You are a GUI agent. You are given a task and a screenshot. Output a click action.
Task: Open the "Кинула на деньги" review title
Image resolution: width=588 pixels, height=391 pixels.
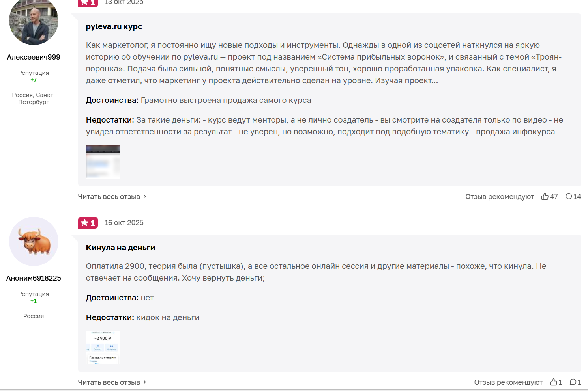pyautogui.click(x=120, y=248)
